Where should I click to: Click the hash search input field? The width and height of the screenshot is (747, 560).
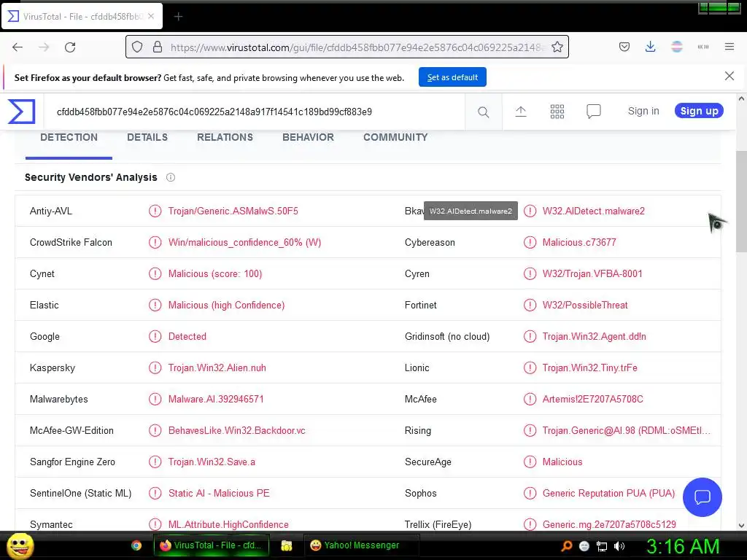pyautogui.click(x=255, y=112)
